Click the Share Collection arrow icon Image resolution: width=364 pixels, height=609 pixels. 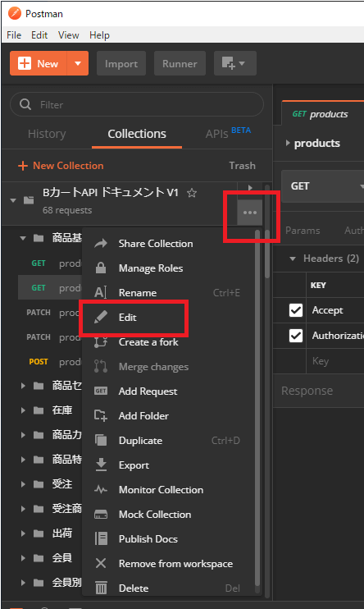pyautogui.click(x=101, y=244)
